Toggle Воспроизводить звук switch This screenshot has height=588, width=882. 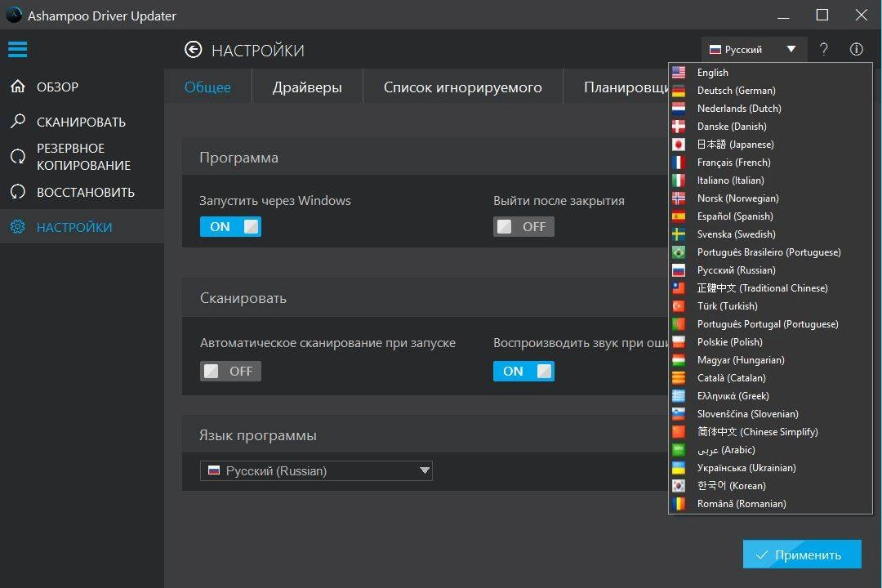tap(523, 372)
